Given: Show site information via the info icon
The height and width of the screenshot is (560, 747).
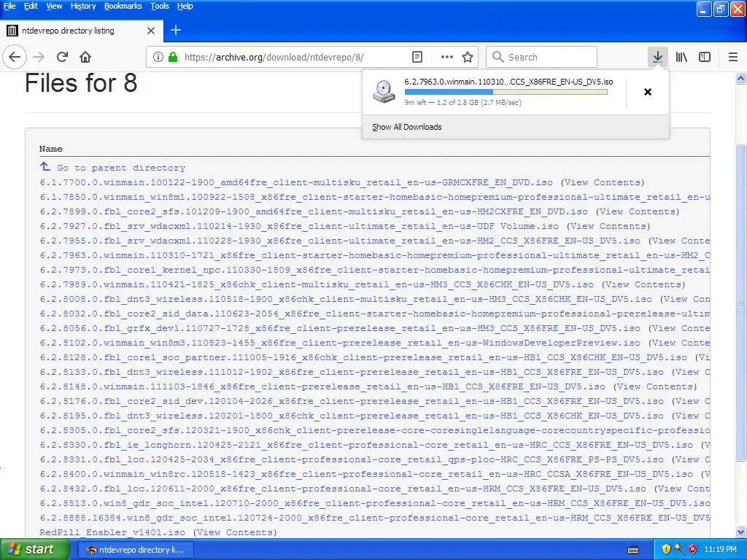Looking at the screenshot, I should pos(158,57).
